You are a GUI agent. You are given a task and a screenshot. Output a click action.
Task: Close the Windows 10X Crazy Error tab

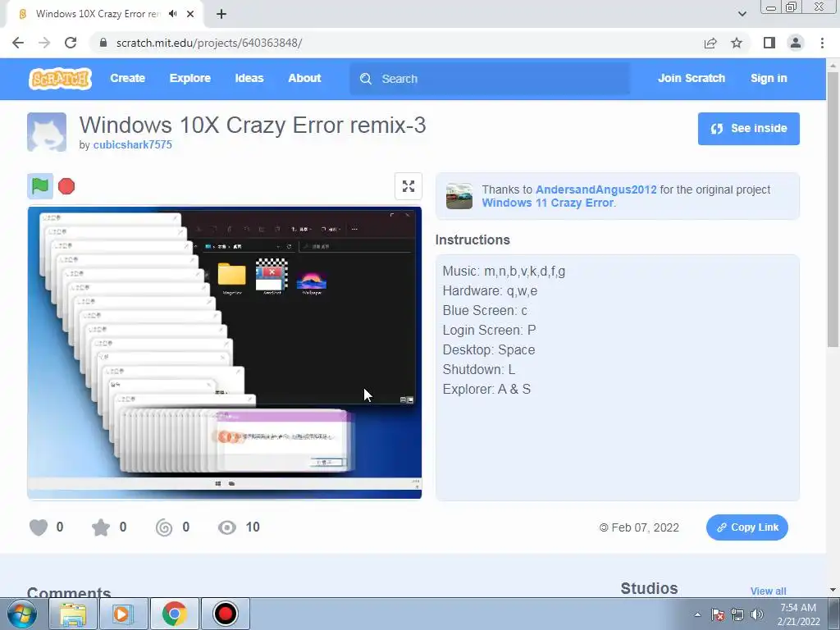point(190,14)
